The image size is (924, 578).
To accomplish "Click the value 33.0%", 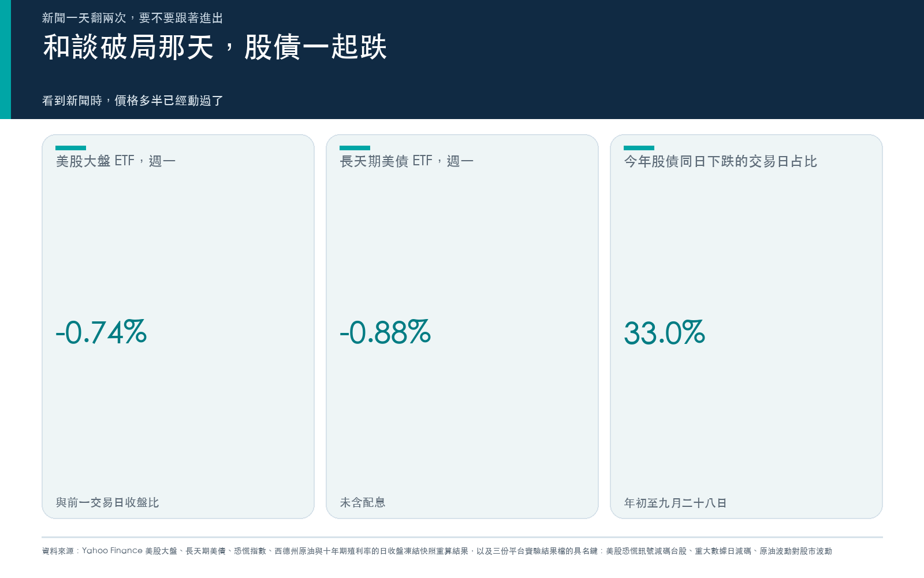I will [x=665, y=332].
